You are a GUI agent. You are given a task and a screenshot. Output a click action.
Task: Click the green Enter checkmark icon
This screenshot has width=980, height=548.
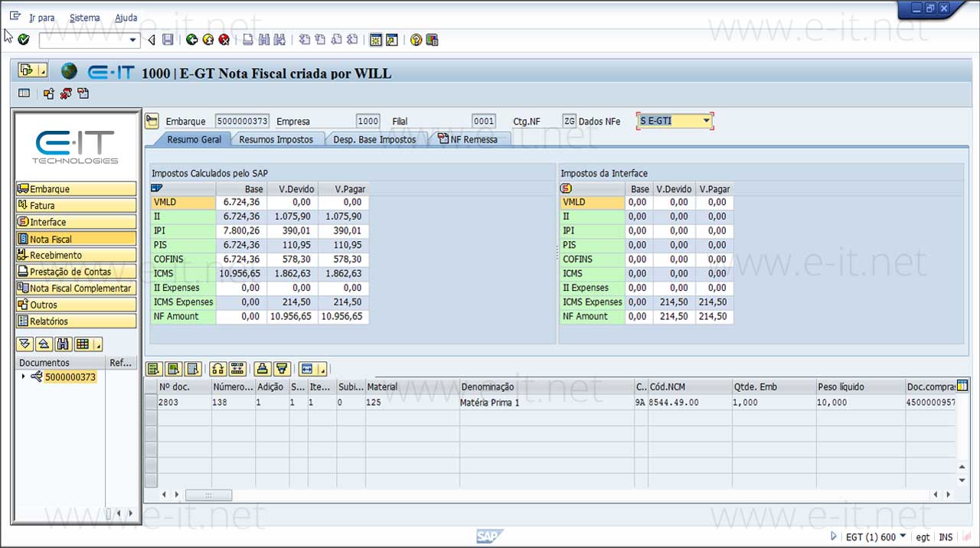coord(24,40)
